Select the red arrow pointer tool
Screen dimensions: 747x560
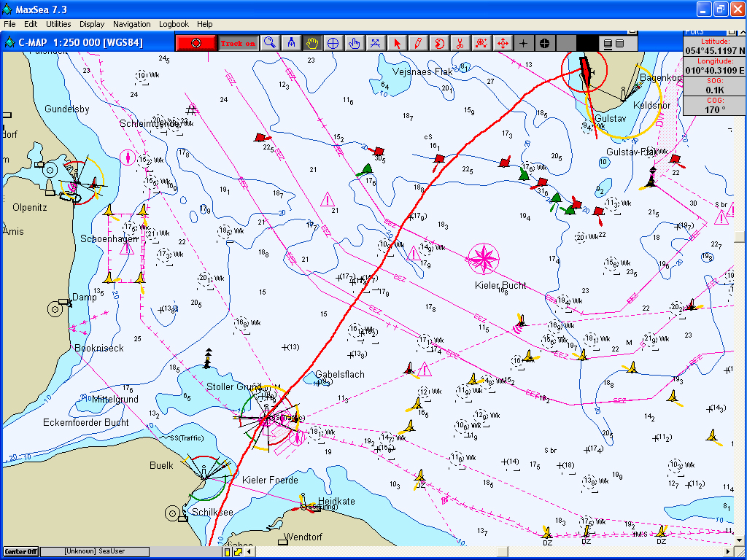(396, 43)
